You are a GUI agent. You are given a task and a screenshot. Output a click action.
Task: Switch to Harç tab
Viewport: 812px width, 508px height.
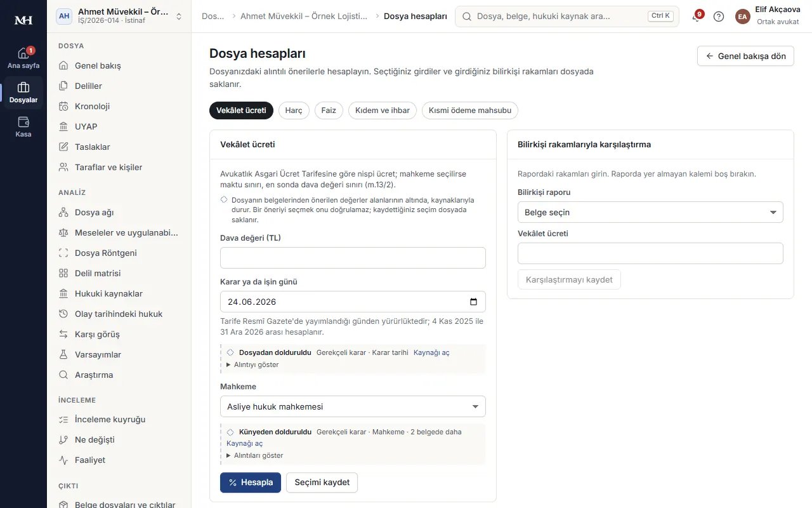(294, 110)
